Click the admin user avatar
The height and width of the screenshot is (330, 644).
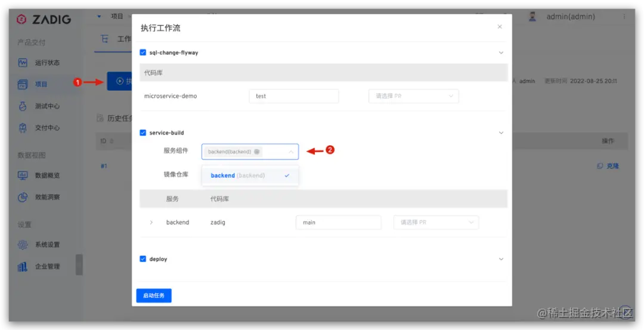[532, 17]
